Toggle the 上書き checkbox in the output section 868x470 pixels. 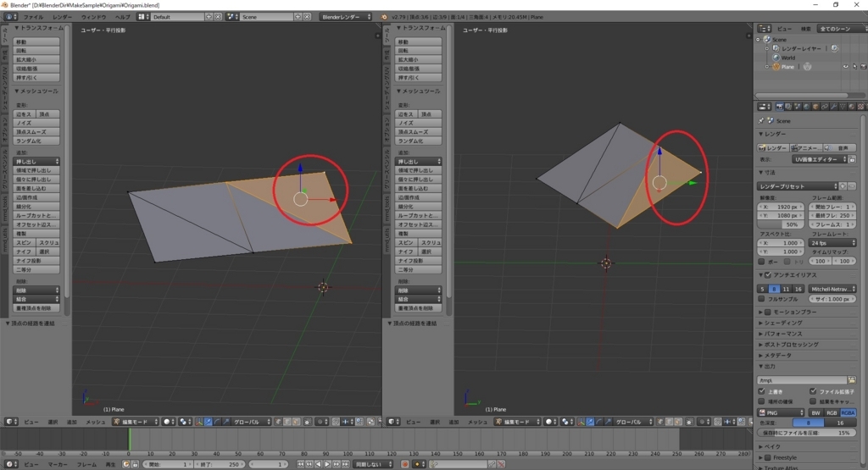pos(762,391)
